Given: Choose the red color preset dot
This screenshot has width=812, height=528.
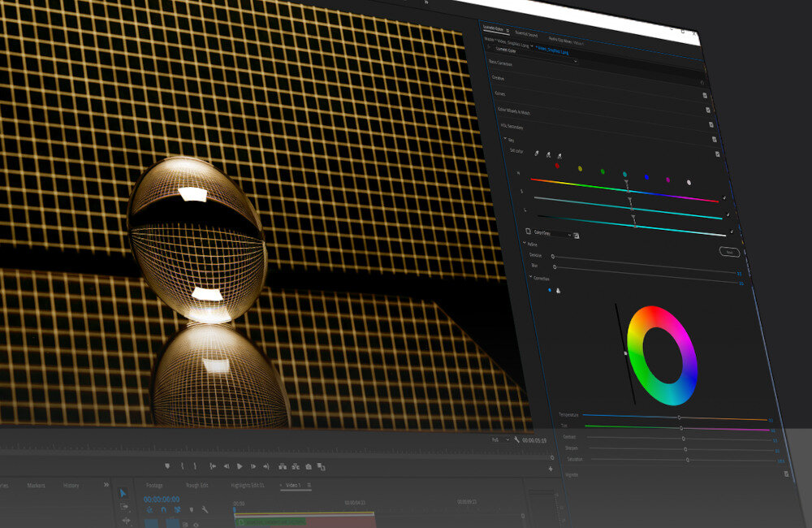Looking at the screenshot, I should click(557, 166).
